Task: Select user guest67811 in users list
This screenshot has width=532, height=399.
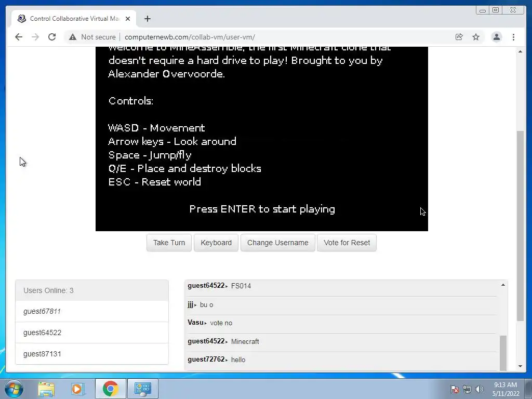Action: tap(92, 311)
